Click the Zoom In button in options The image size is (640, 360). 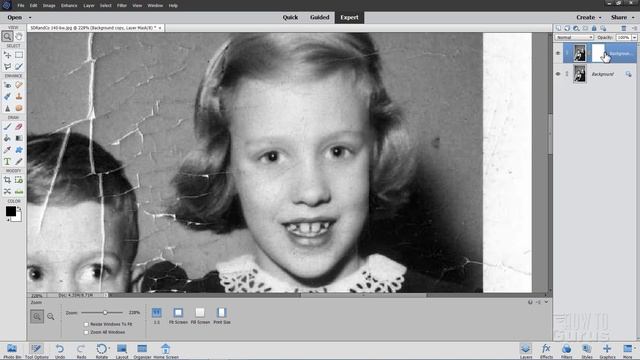[x=37, y=316]
